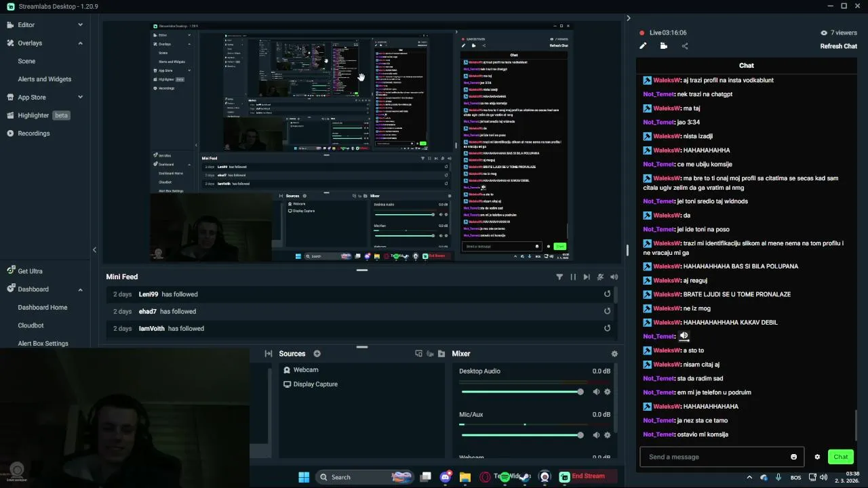Open chat settings gear

tap(817, 457)
